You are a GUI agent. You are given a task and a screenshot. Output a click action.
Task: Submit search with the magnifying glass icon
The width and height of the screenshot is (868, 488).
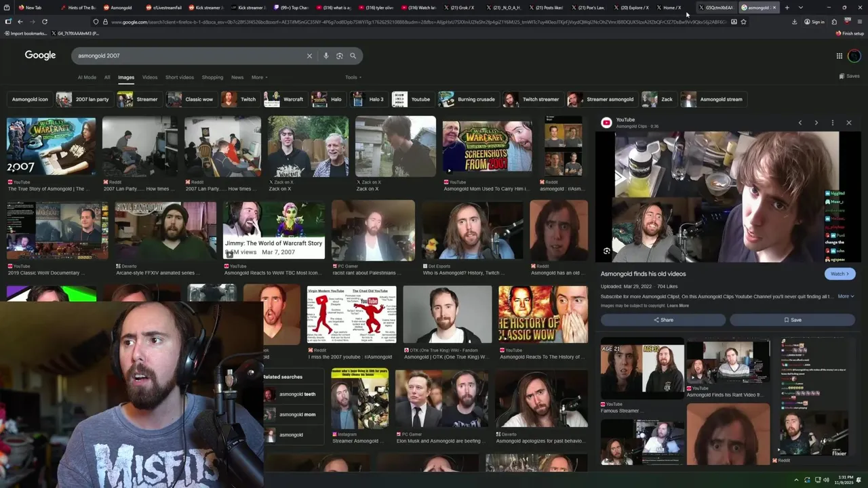[x=353, y=56]
